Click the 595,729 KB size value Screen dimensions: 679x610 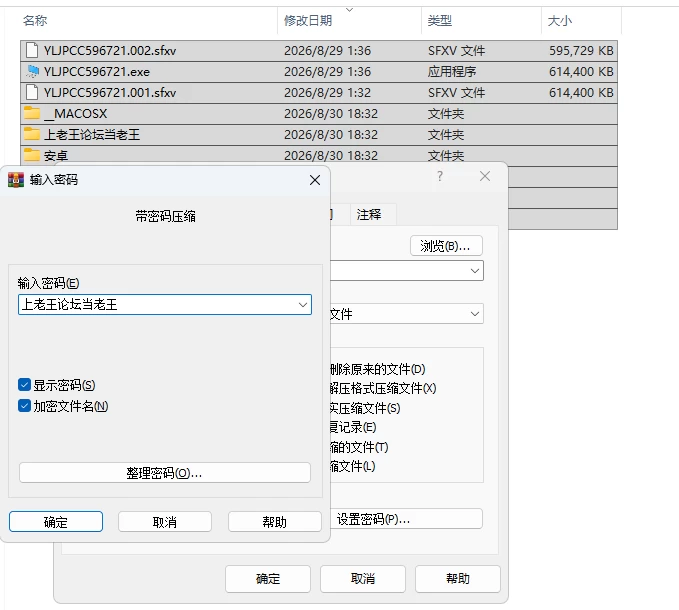[x=581, y=51]
